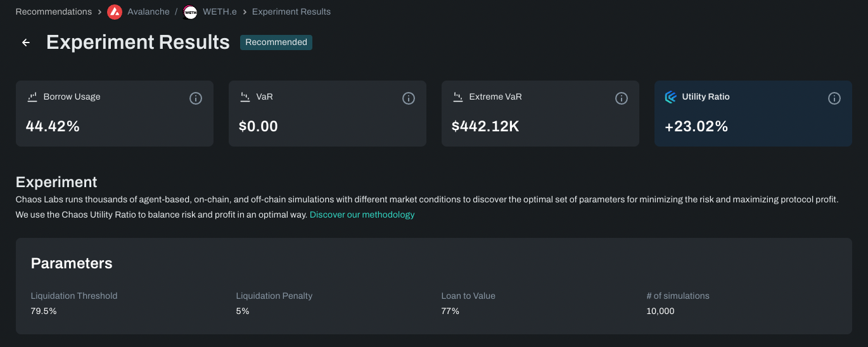The width and height of the screenshot is (868, 347).
Task: Click the WETH.e token icon
Action: tap(190, 12)
